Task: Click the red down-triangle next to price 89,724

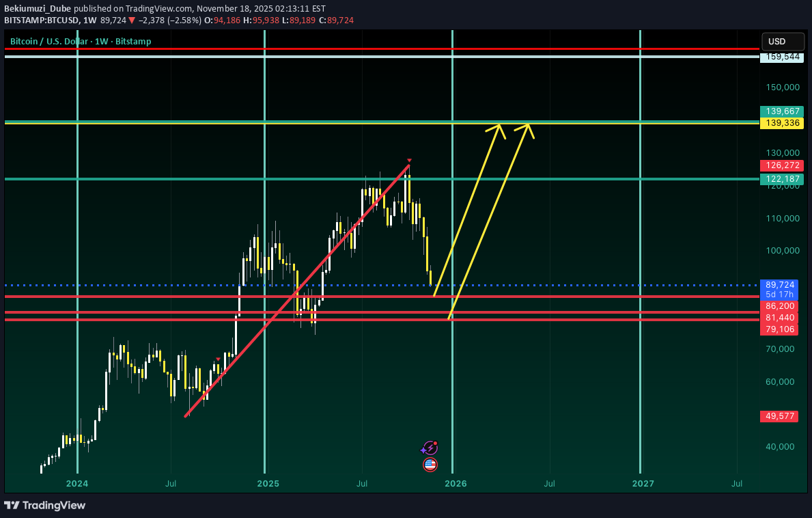Action: point(132,21)
